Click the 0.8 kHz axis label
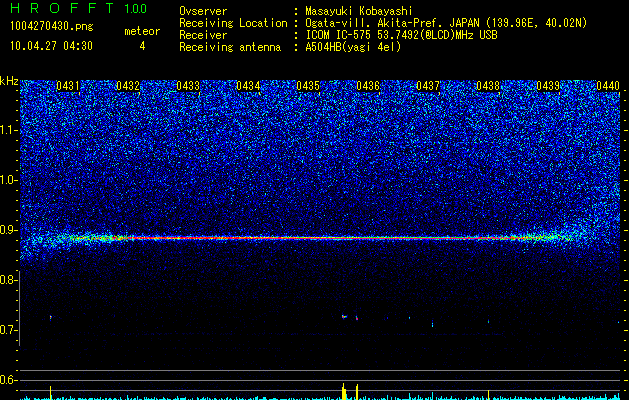Viewport: 629px width, 400px height. 7,280
